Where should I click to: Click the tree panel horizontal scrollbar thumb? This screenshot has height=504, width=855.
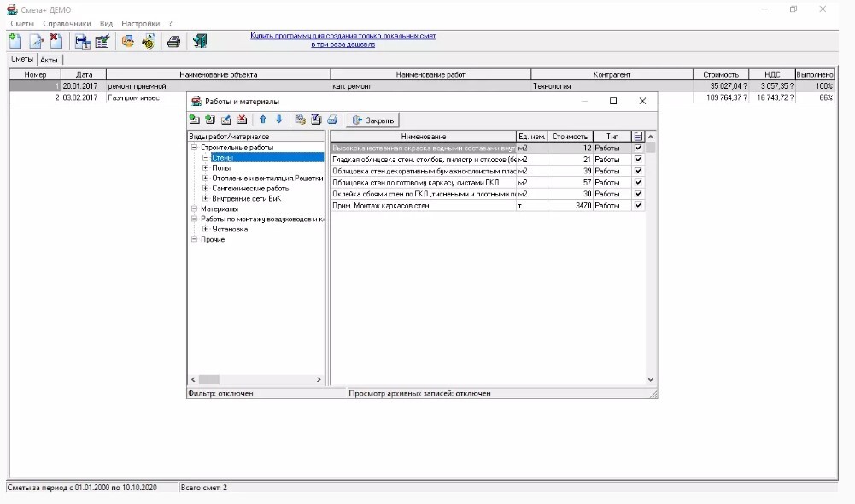209,379
